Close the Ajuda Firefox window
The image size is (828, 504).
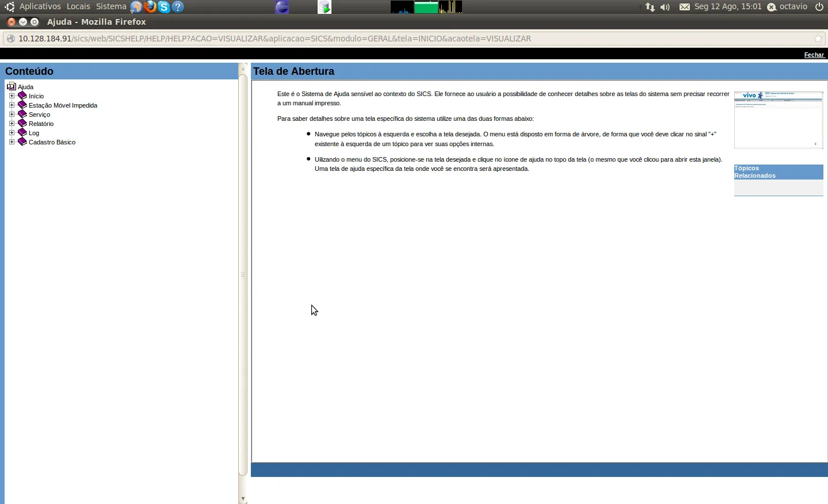tap(11, 22)
